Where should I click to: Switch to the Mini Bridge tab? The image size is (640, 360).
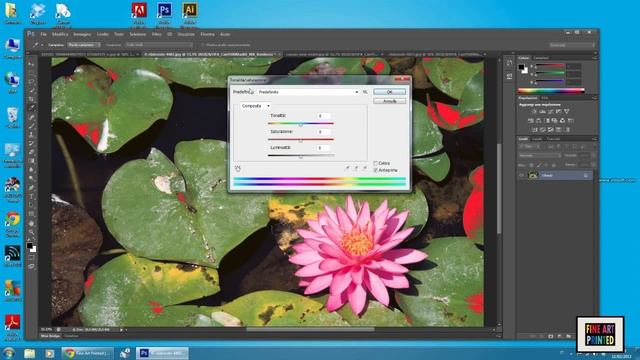tap(51, 336)
